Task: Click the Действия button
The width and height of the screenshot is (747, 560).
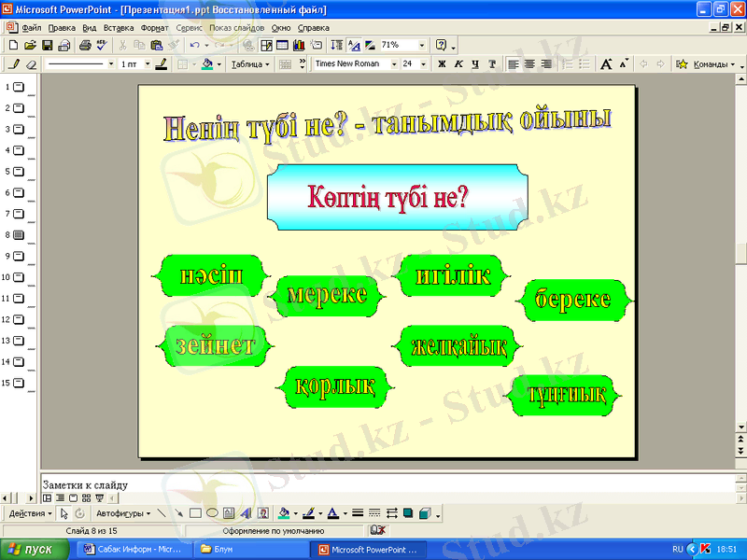Action: click(30, 513)
